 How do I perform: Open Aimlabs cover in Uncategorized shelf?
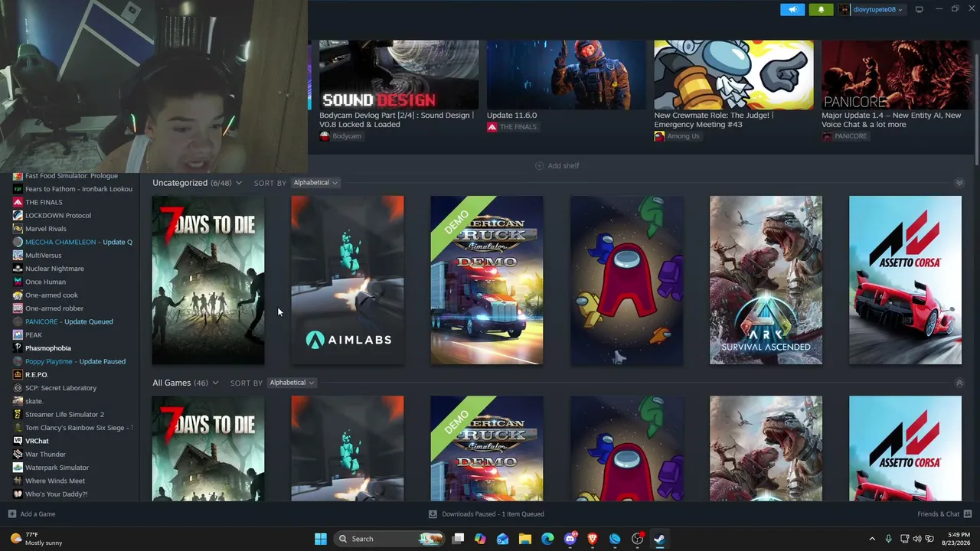(348, 280)
